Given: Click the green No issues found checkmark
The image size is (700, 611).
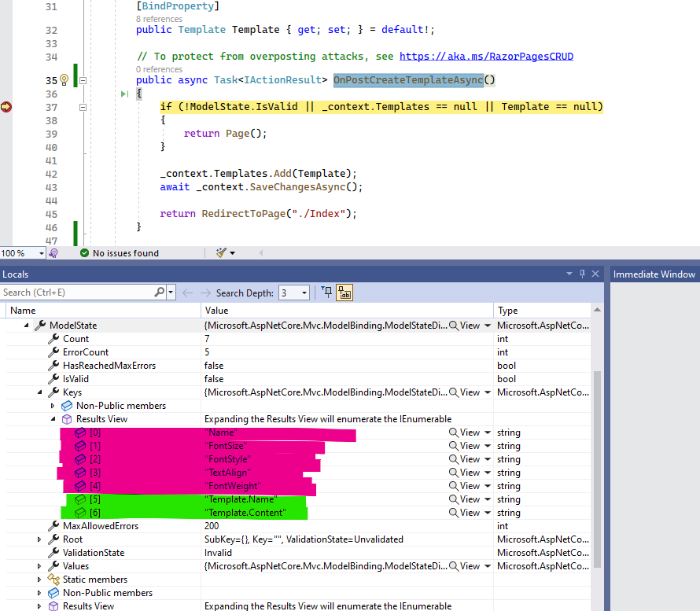Looking at the screenshot, I should tap(85, 253).
